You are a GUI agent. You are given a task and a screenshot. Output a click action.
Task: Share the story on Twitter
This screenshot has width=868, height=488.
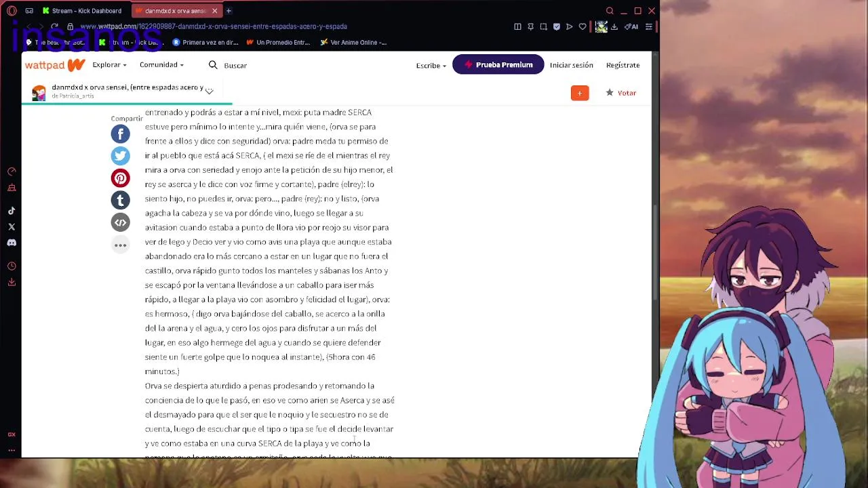121,156
